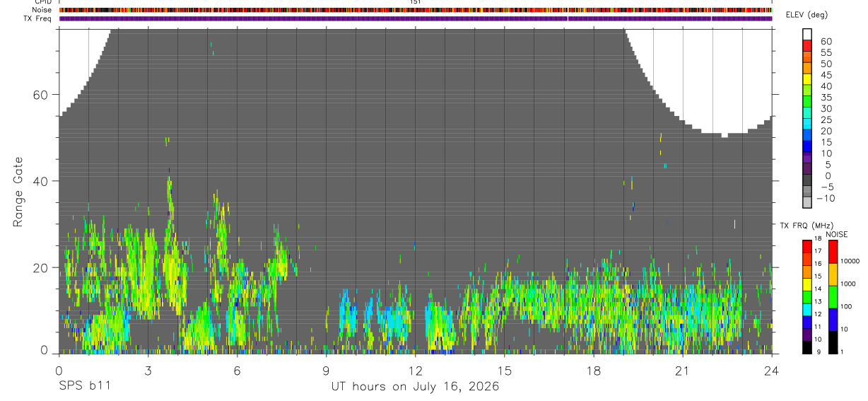Click the multicolor Noise strip at top

click(416, 11)
